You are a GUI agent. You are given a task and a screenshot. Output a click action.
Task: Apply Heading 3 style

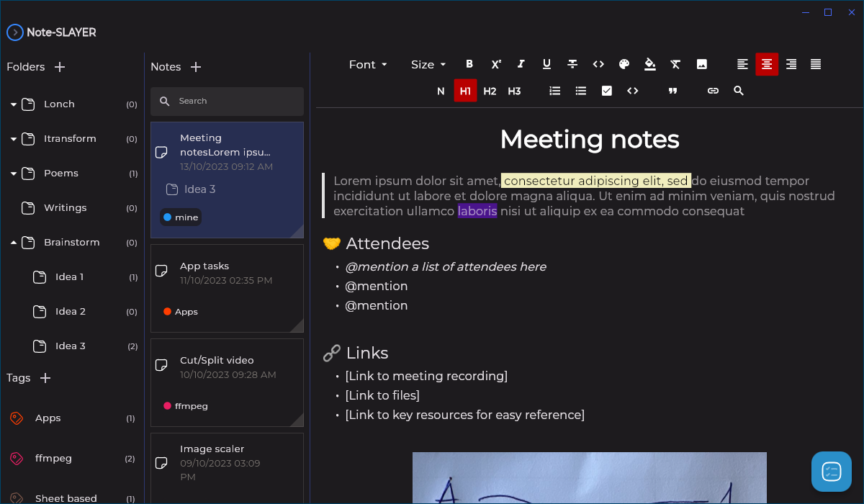(514, 91)
